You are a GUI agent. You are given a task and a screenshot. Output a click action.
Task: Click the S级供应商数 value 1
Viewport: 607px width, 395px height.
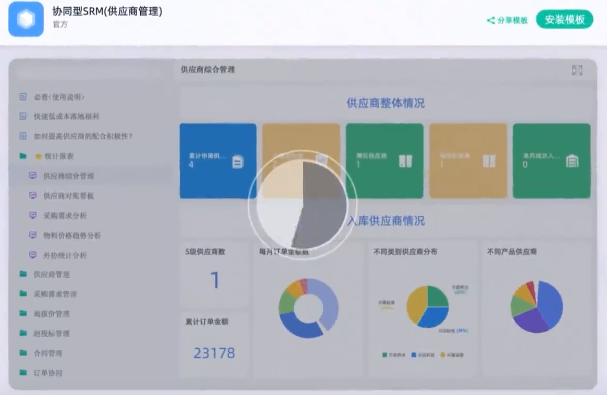click(x=215, y=280)
